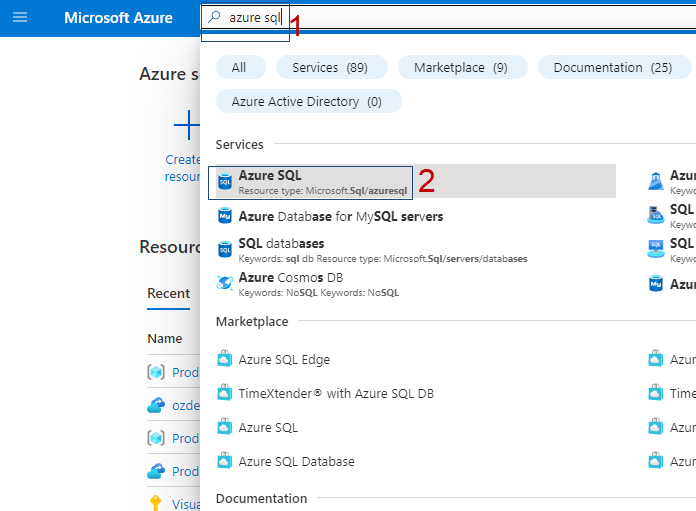This screenshot has width=696, height=511.
Task: Open the ozde recent resource
Action: coord(186,405)
